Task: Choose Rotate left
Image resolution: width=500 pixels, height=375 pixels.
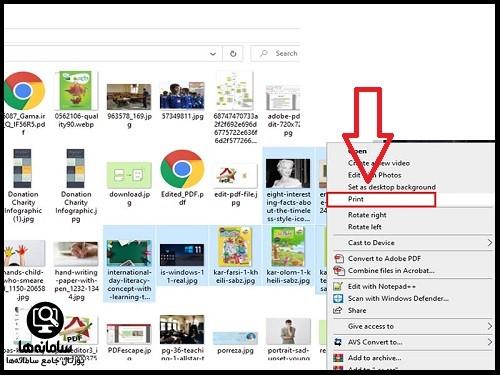Action: pos(365,227)
